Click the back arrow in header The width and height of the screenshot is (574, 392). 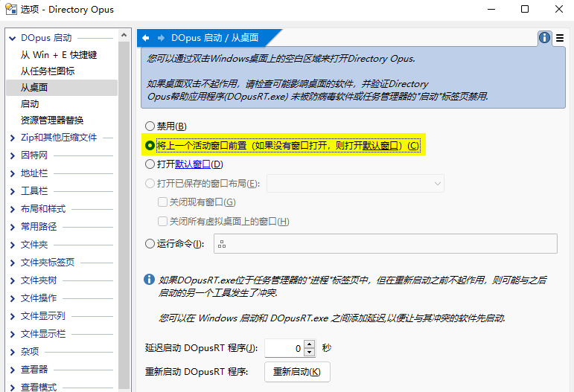tap(146, 38)
